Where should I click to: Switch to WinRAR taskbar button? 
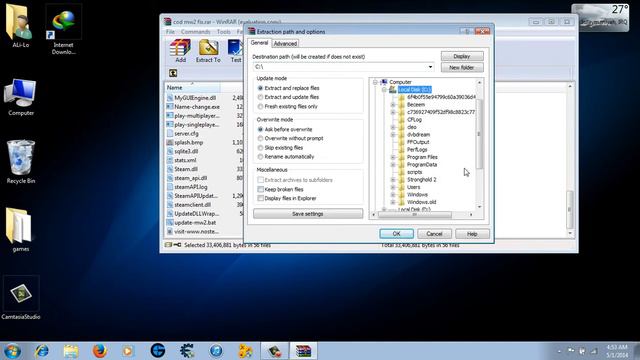(x=304, y=351)
